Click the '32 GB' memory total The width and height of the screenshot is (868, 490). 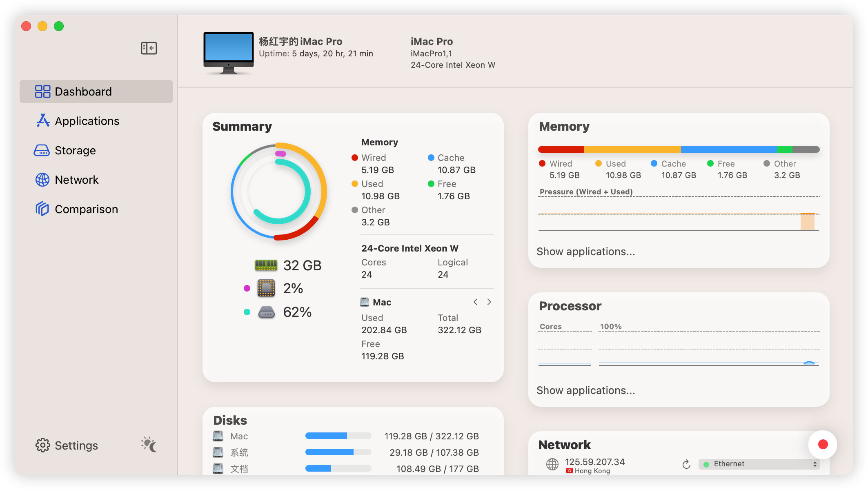[x=302, y=265]
